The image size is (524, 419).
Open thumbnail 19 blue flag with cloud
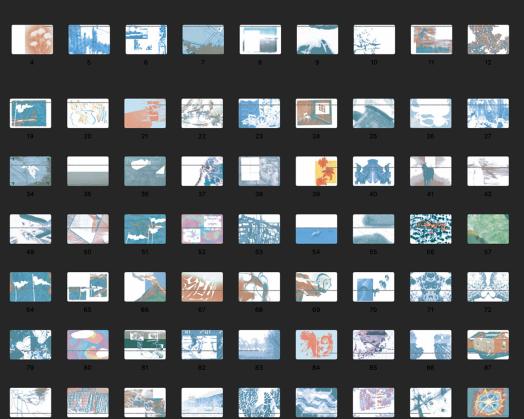(30, 113)
